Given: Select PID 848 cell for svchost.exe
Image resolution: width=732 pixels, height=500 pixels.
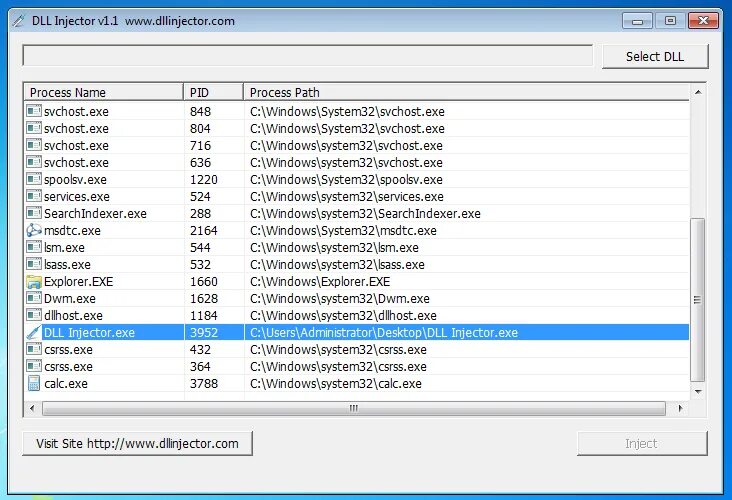Looking at the screenshot, I should click(x=200, y=112).
